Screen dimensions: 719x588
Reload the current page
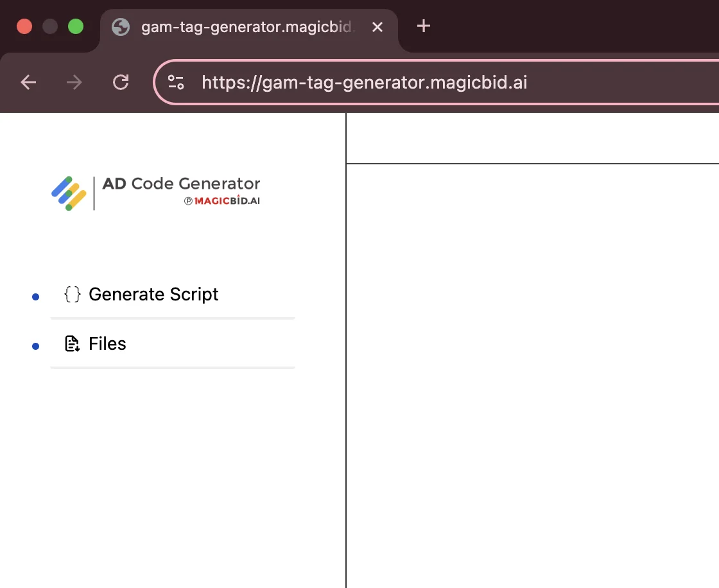pyautogui.click(x=121, y=82)
